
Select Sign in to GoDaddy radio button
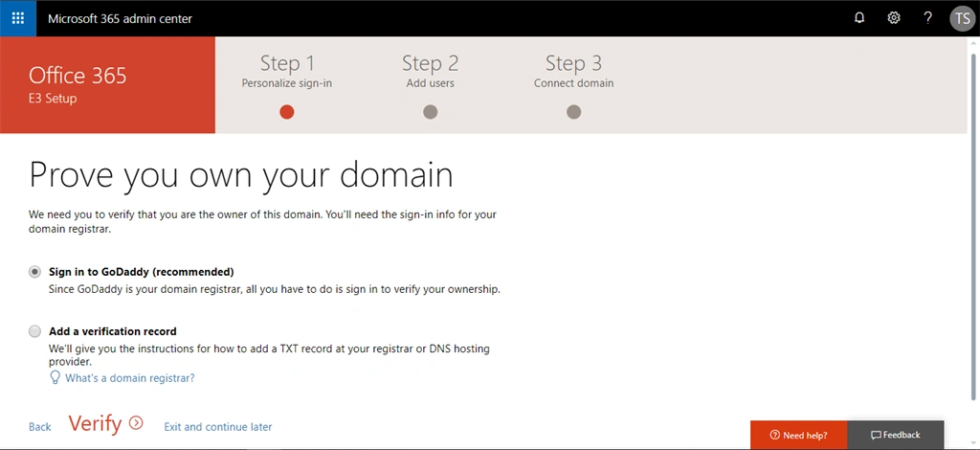(x=35, y=272)
